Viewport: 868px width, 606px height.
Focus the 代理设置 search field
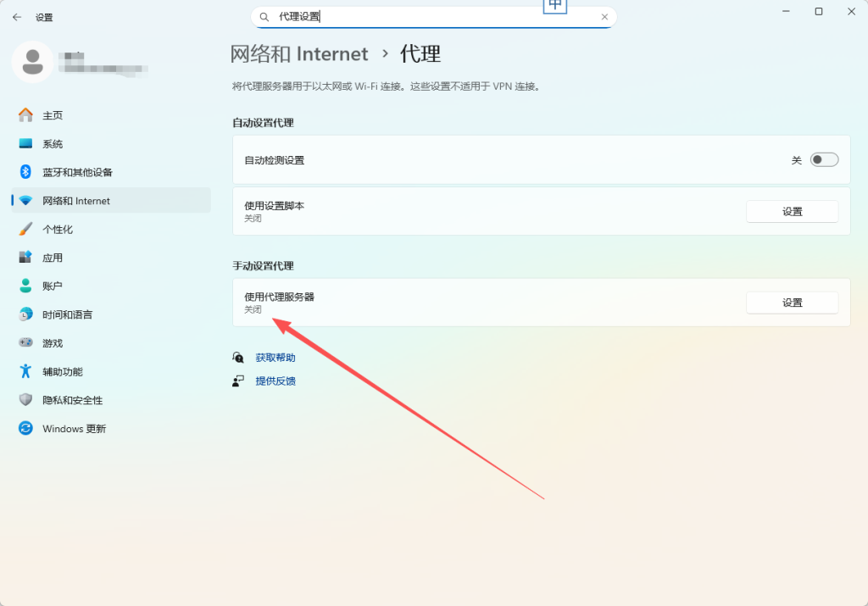click(x=433, y=17)
